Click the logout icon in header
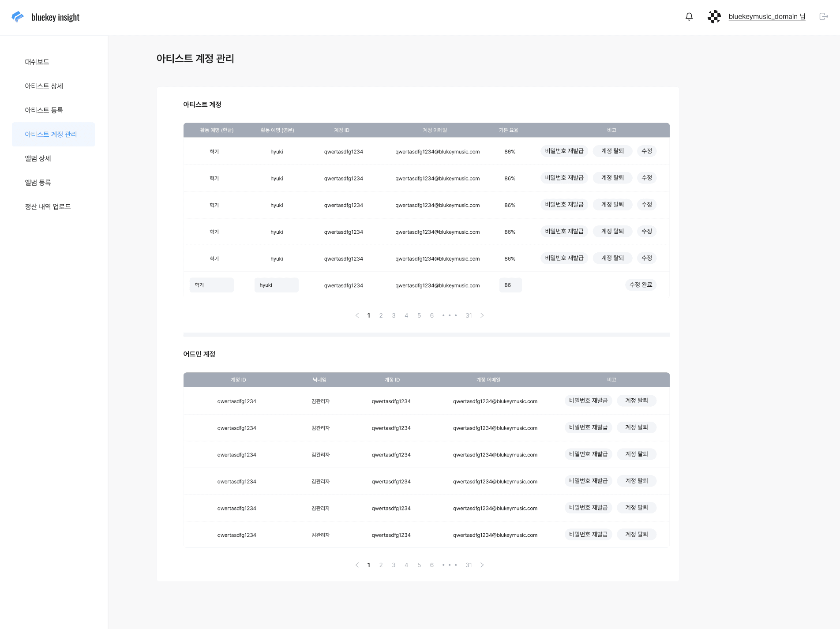The image size is (840, 629). [823, 17]
